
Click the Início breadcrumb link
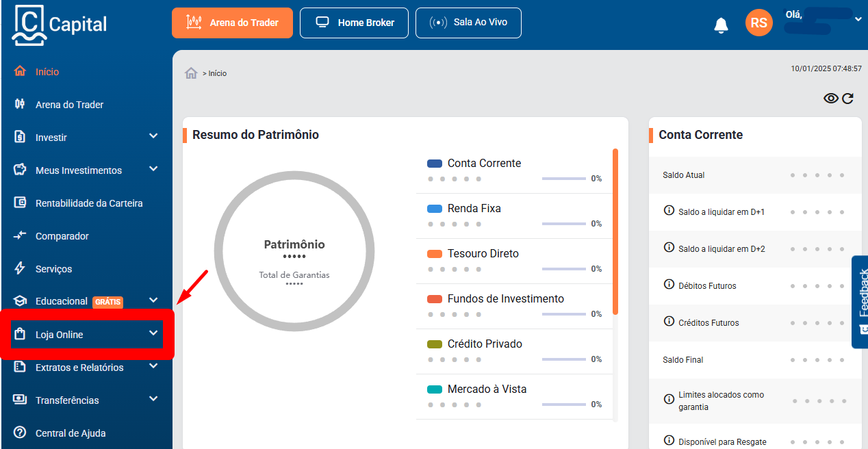[x=218, y=73]
